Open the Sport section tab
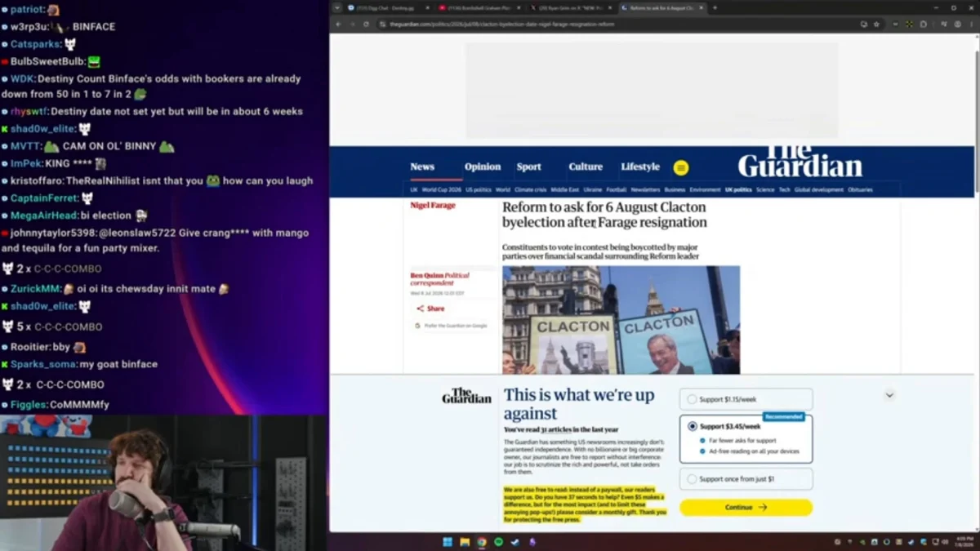 [528, 167]
